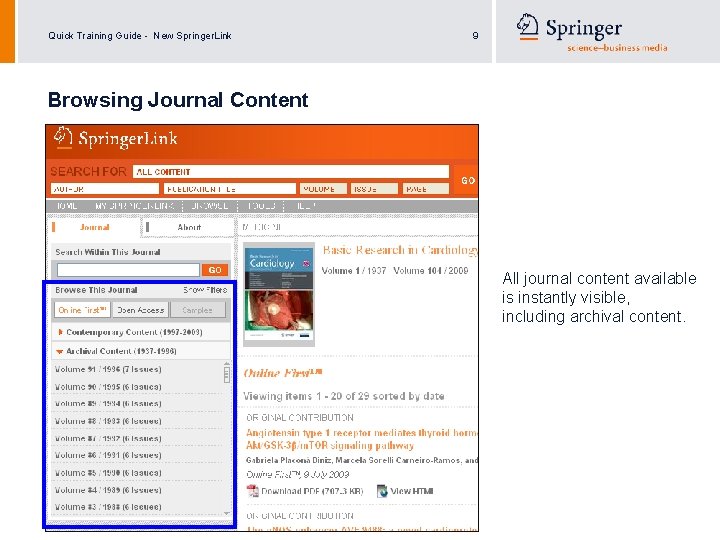720x540 pixels.
Task: Open Volume 88 / 1993 (6 issues)
Action: [x=108, y=421]
